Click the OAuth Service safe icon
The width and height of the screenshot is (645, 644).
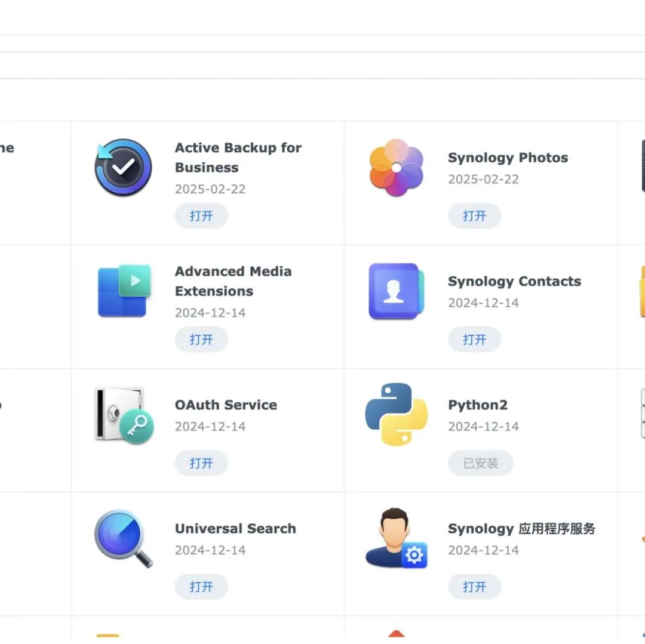(124, 415)
